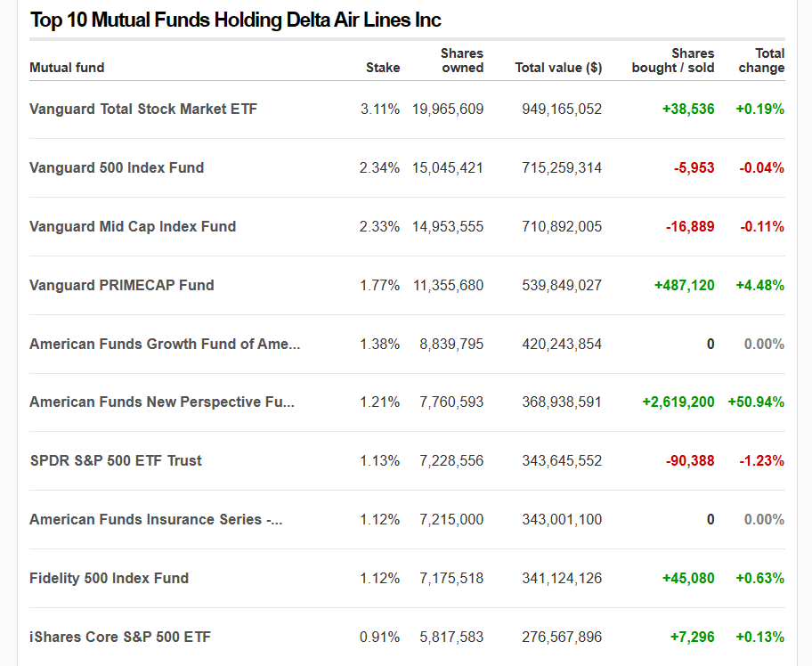The width and height of the screenshot is (812, 666).
Task: Click the Stake column header
Action: pos(383,68)
